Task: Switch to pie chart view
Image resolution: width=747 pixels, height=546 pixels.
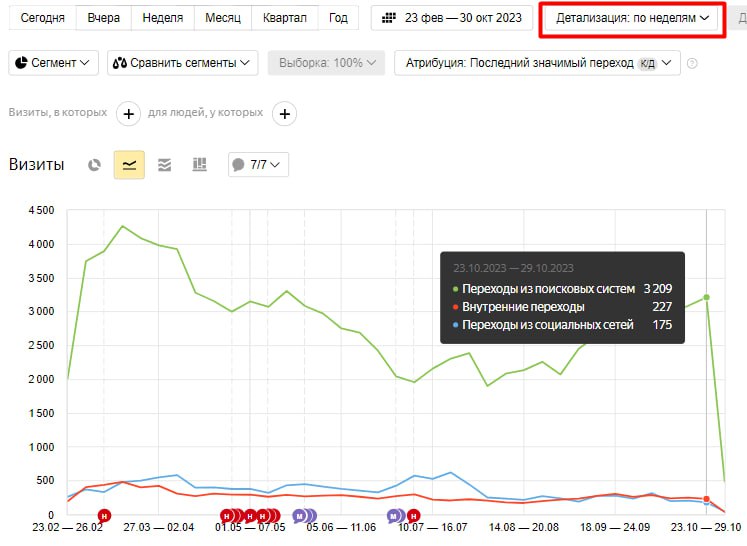Action: [x=94, y=165]
